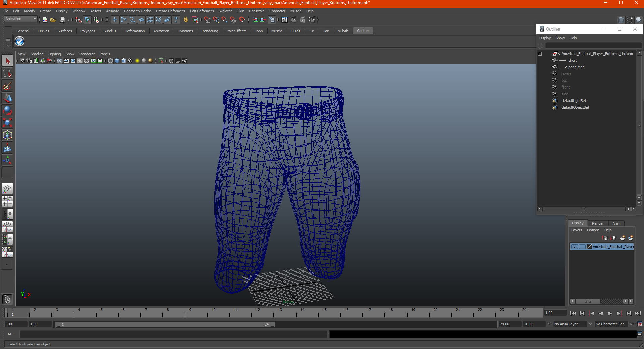
Task: Open the selection mask dropdown arrow
Action: pyautogui.click(x=107, y=20)
